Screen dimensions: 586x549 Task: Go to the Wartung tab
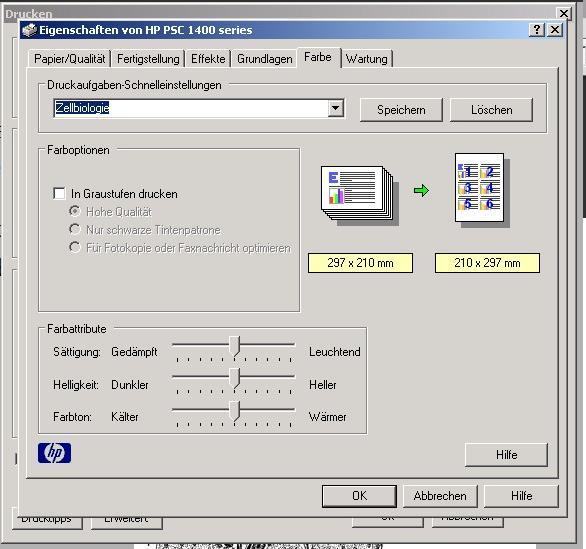pos(367,59)
